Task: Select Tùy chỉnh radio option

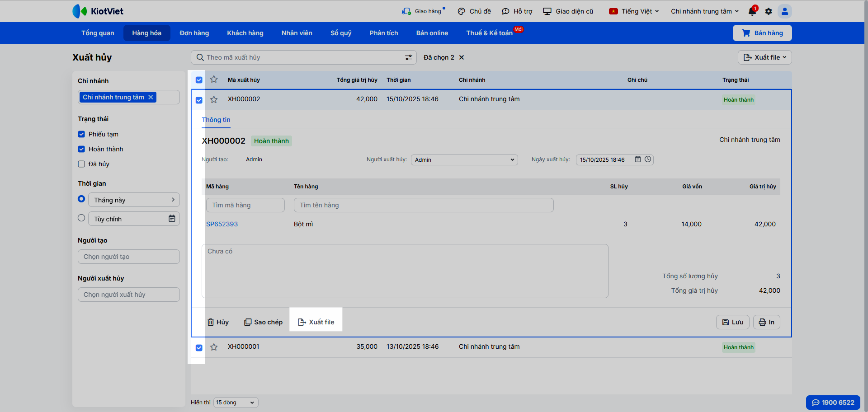Action: [x=81, y=218]
